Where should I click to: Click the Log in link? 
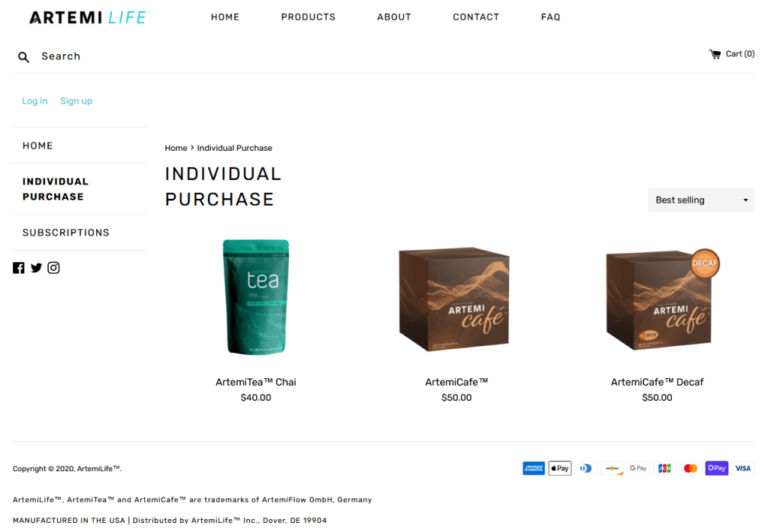point(35,101)
